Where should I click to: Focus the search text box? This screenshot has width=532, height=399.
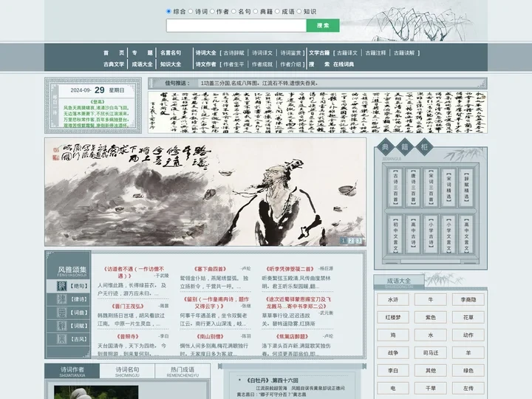[x=236, y=25]
